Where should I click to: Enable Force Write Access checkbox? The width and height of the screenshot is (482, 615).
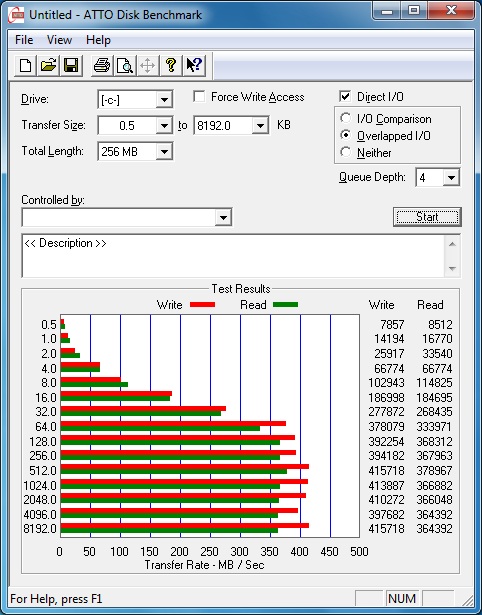pos(199,96)
